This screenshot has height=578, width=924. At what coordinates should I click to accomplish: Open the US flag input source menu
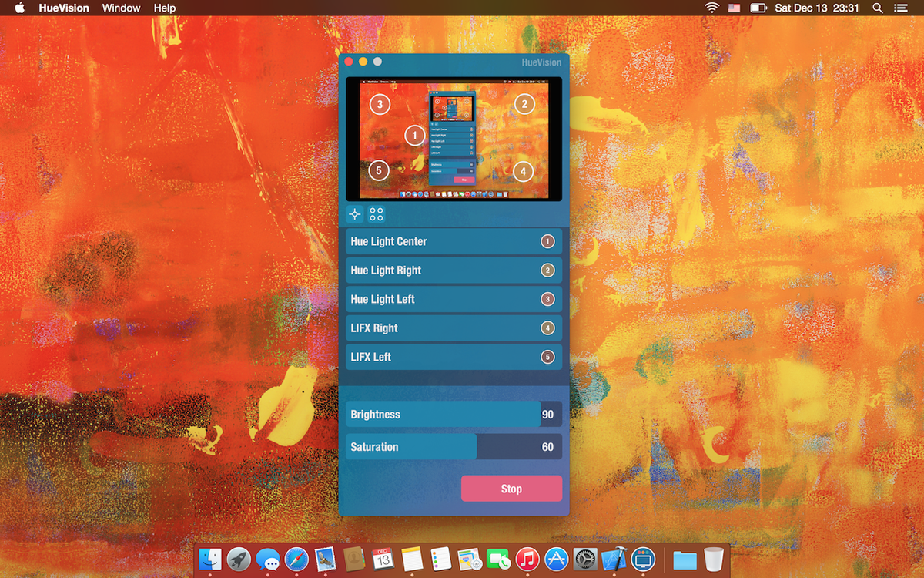pyautogui.click(x=734, y=8)
